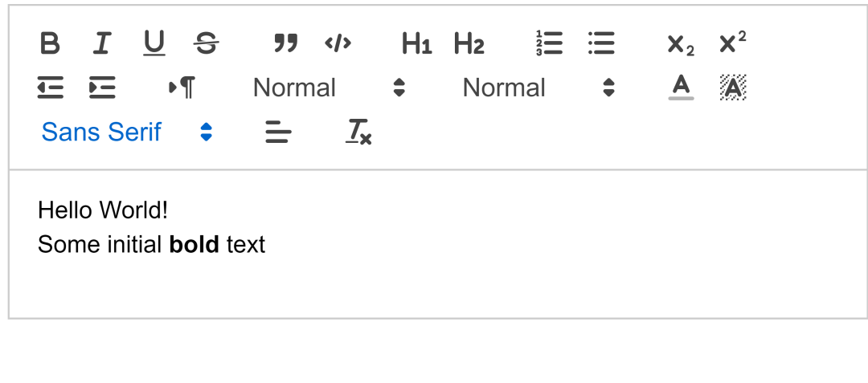868x383 pixels.
Task: Toggle bold formatting
Action: coord(50,43)
